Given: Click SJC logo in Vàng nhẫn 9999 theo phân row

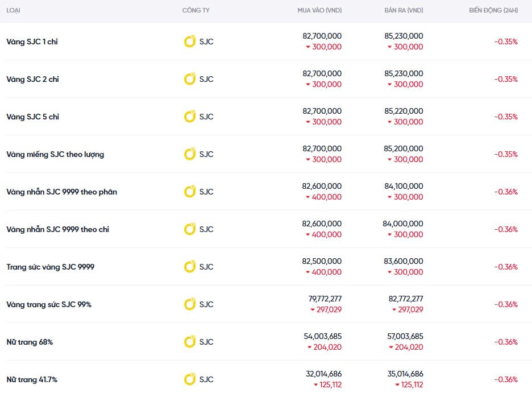Looking at the screenshot, I should [190, 192].
